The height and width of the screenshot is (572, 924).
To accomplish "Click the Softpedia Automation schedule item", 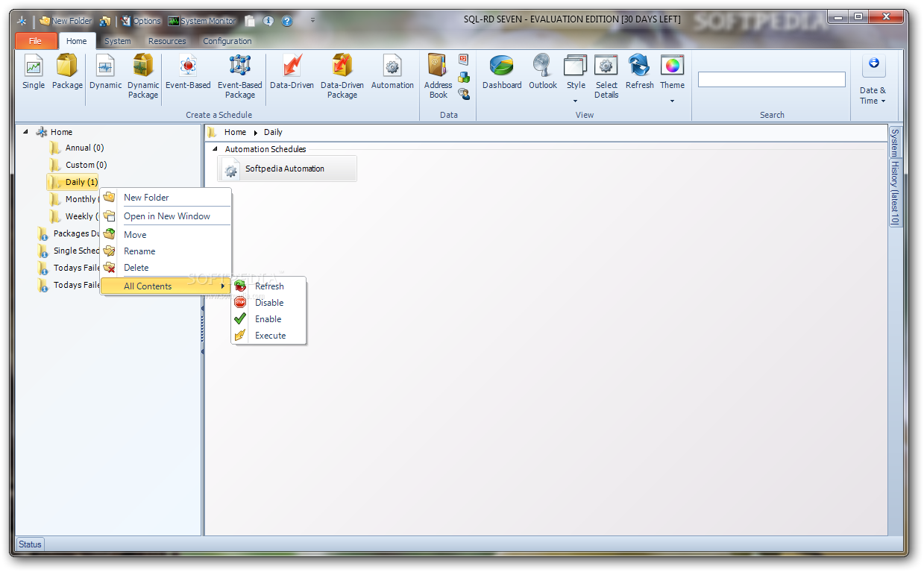I will 287,169.
